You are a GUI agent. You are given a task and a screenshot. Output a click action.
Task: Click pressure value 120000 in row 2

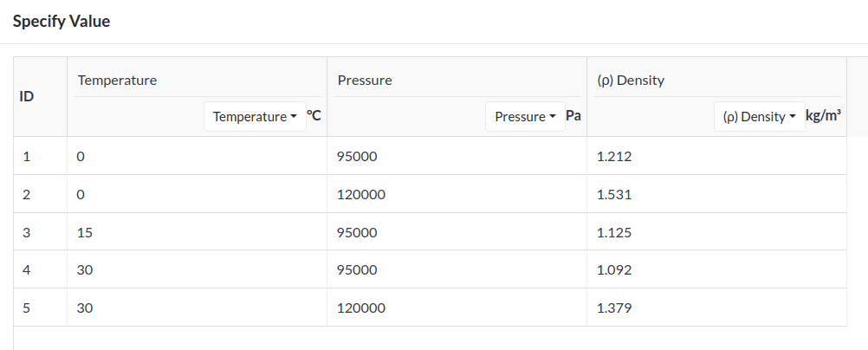pos(360,195)
